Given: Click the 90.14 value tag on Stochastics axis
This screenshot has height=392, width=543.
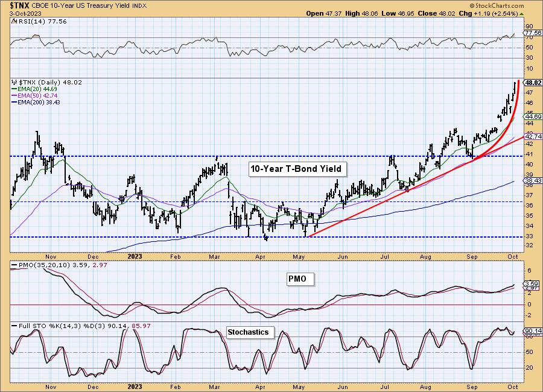Looking at the screenshot, I should 533,331.
